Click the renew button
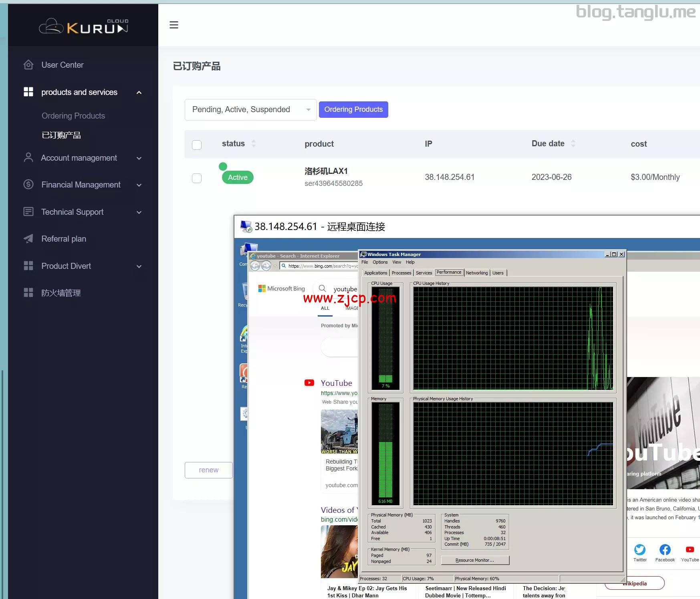This screenshot has height=599, width=700. (209, 470)
